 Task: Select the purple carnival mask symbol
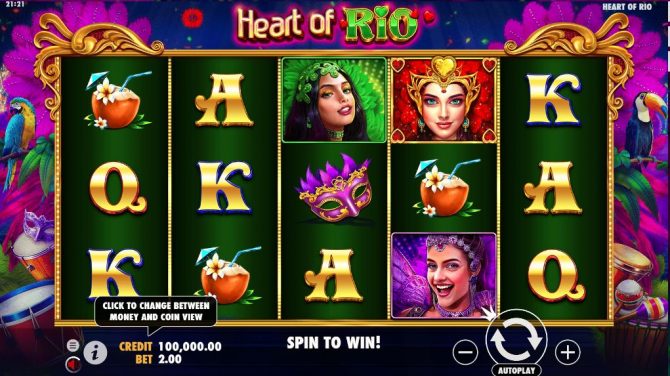[335, 188]
